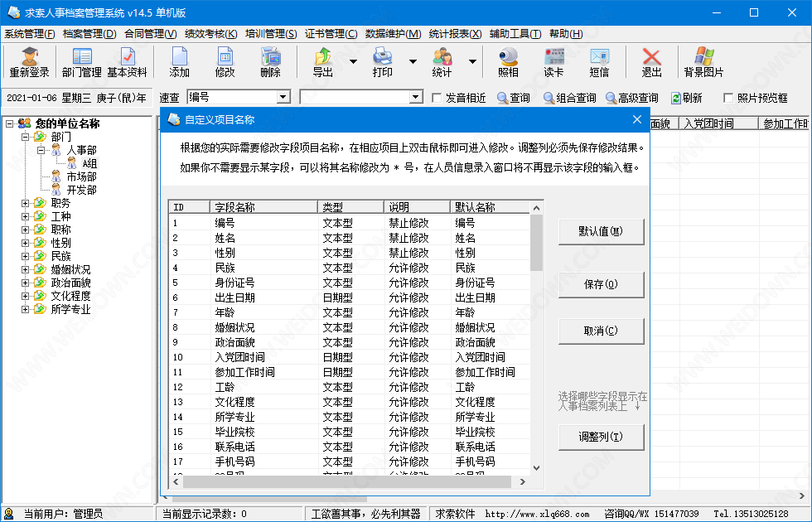
Task: Select the 市场部 department node
Action: [81, 176]
